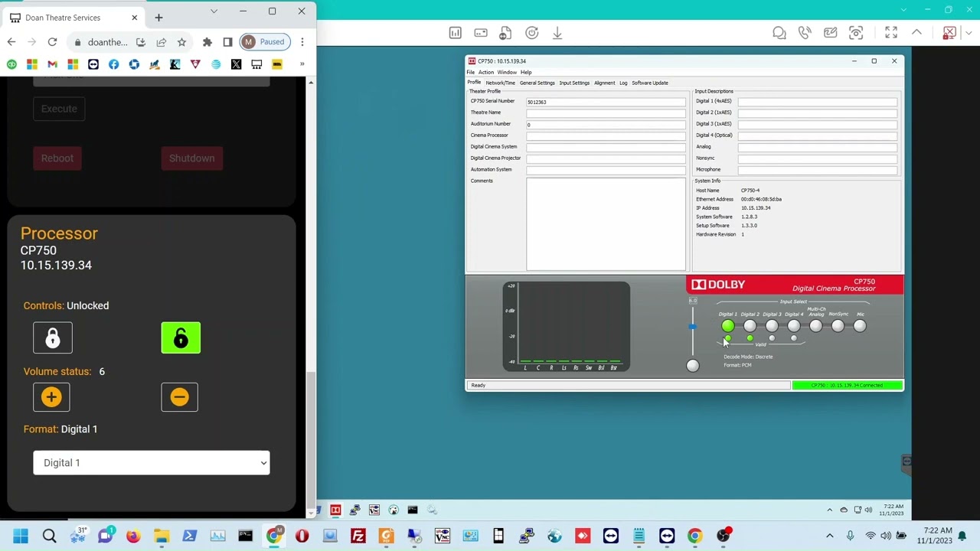
Task: Open taskbar Search
Action: tap(49, 536)
